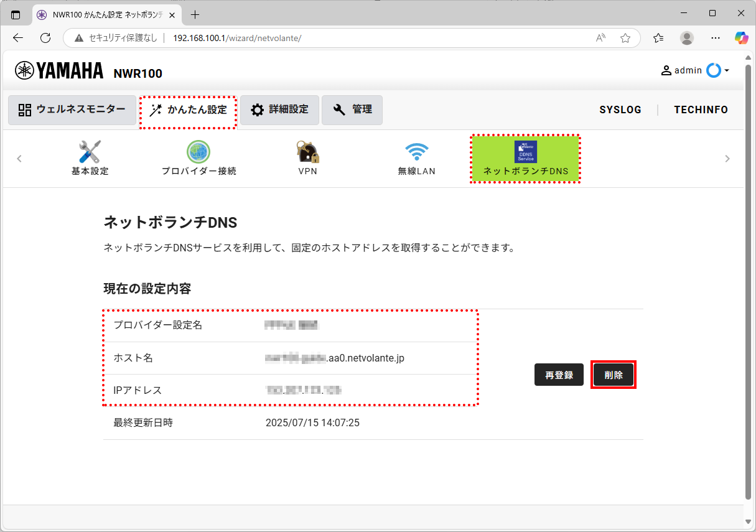Open the VPN padlock icon
This screenshot has width=756, height=532.
307,152
